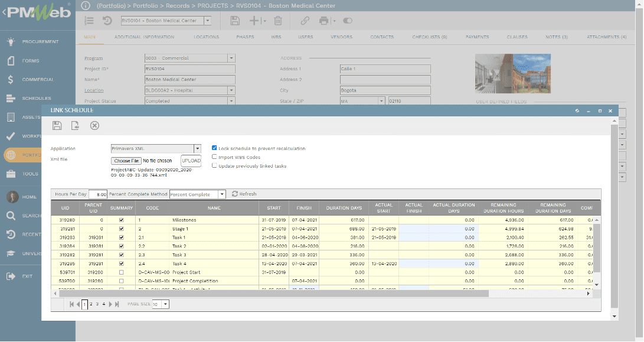Click the Link Schedule dialog vertical scrollbar

[x=614, y=216]
